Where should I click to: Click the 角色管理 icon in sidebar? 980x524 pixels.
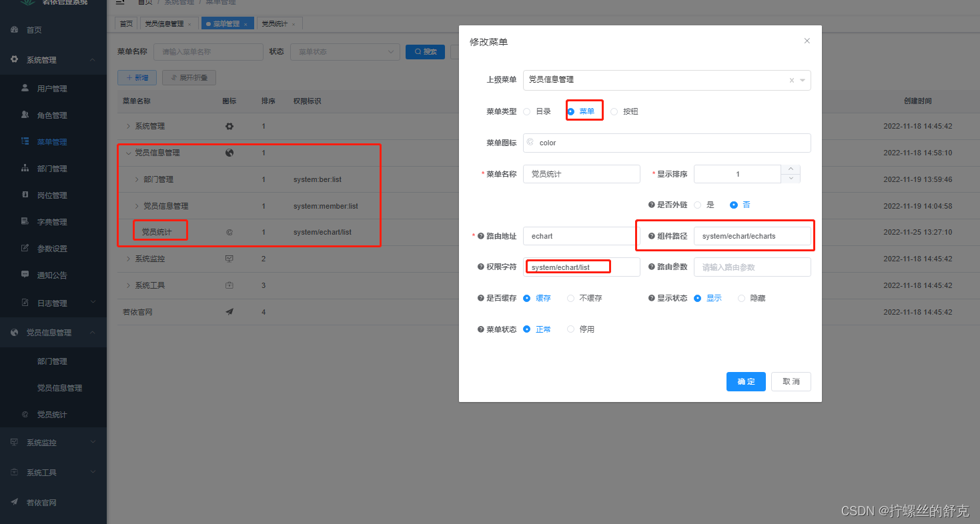25,115
